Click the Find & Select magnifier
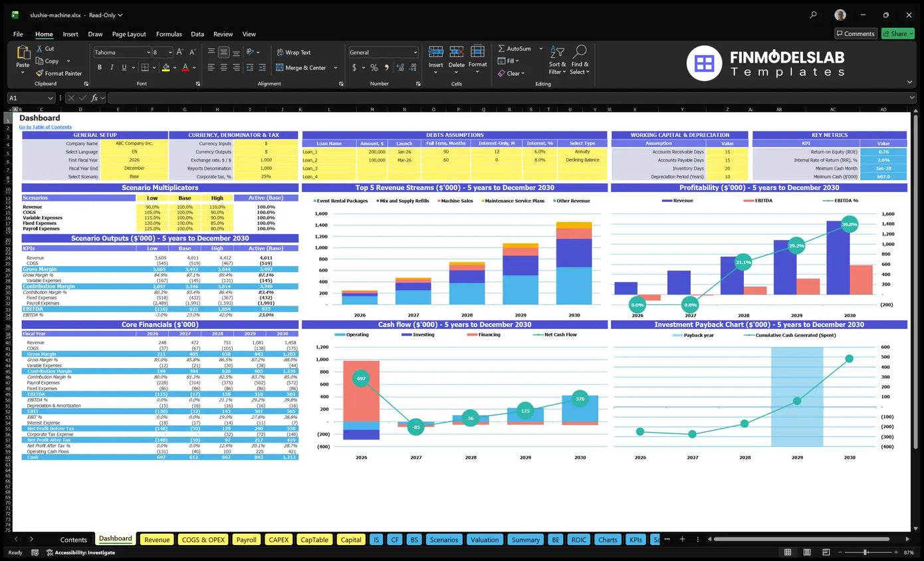The image size is (924, 561). pyautogui.click(x=579, y=52)
